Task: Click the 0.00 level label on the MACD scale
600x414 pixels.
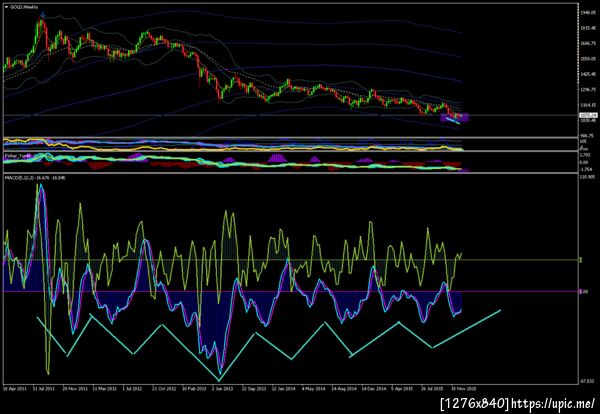Action: click(x=584, y=292)
